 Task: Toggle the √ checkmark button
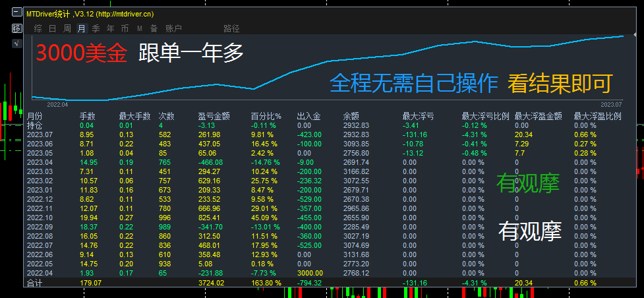[17, 43]
